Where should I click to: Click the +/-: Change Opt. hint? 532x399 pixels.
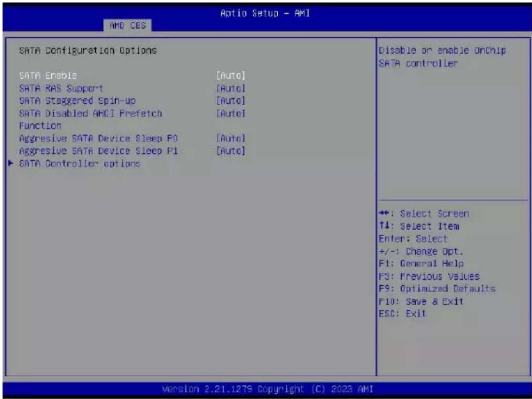(421, 252)
